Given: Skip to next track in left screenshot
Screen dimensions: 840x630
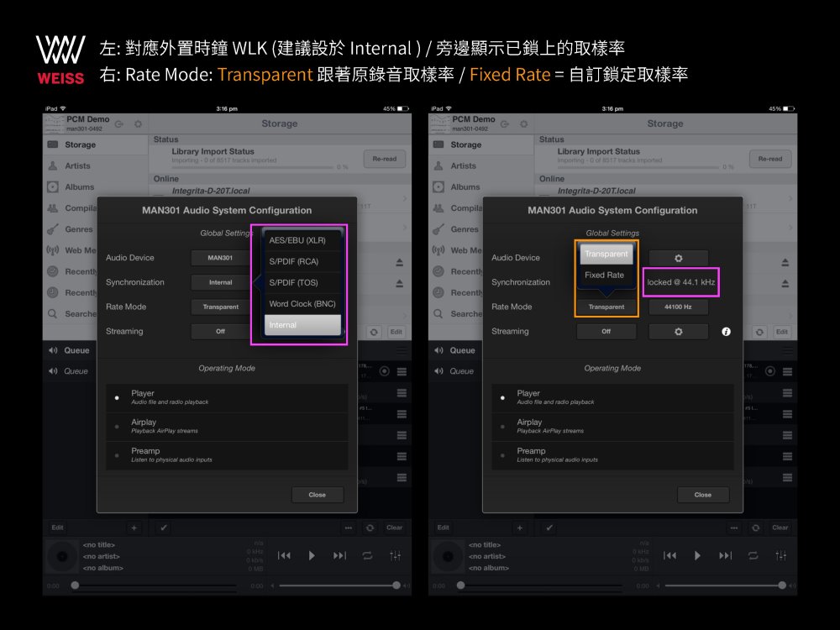Looking at the screenshot, I should tap(339, 555).
